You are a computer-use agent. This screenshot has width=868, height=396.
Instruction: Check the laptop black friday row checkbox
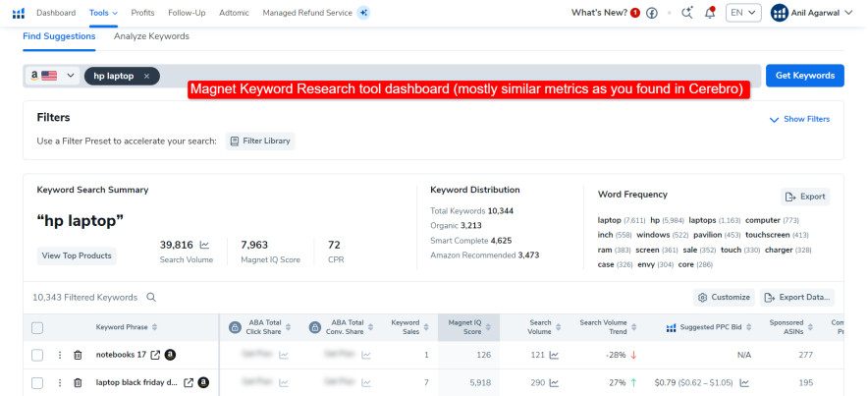37,382
